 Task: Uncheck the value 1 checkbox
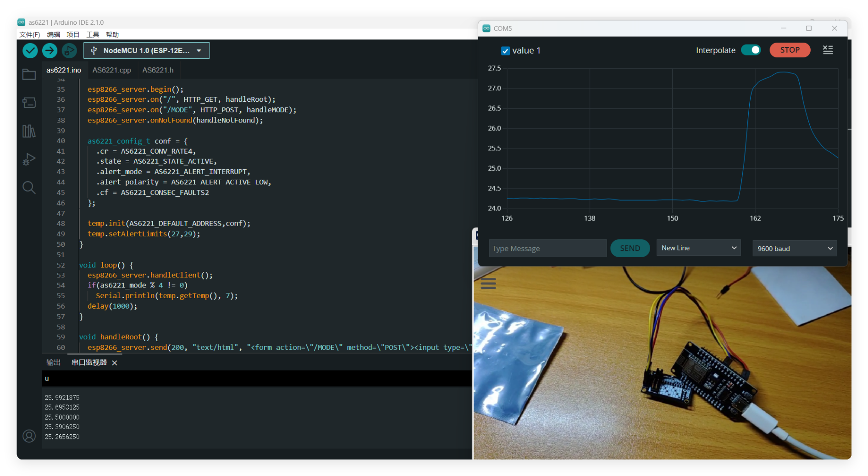(505, 51)
